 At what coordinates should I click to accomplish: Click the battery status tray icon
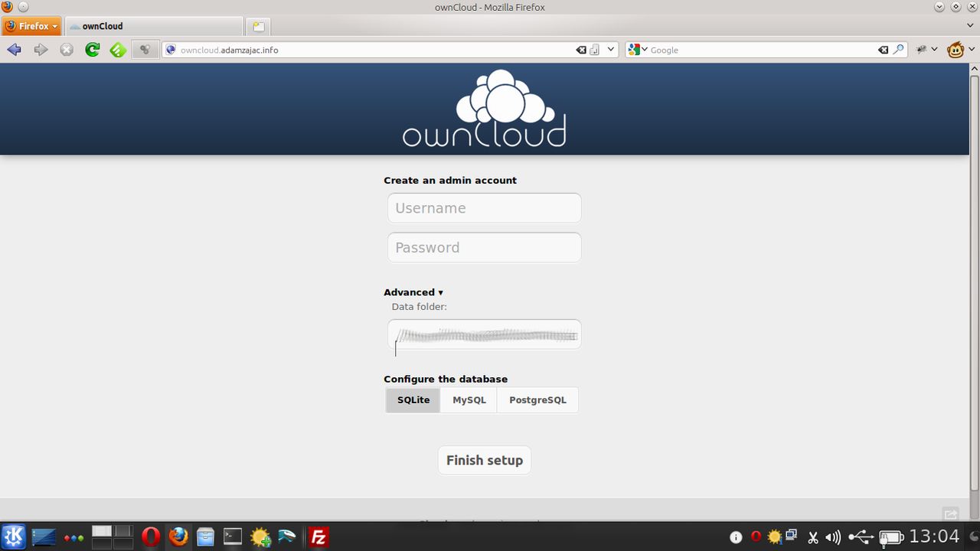891,537
